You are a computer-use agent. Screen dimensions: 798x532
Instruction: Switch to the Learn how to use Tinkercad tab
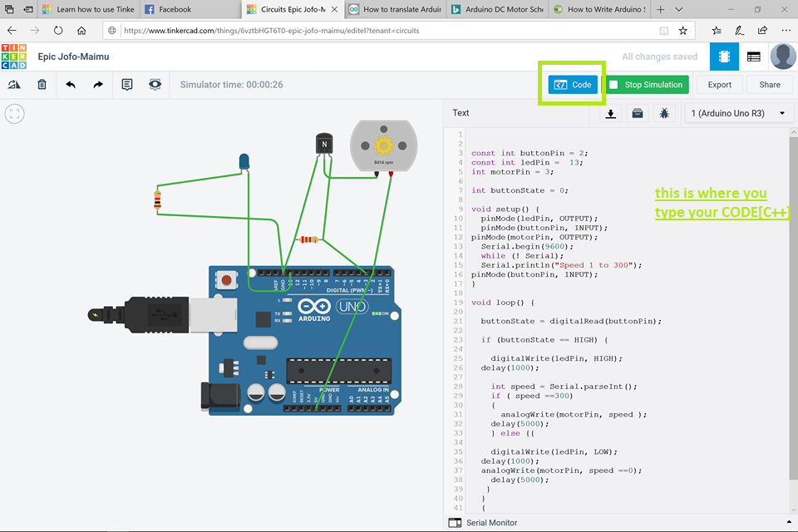pos(89,9)
